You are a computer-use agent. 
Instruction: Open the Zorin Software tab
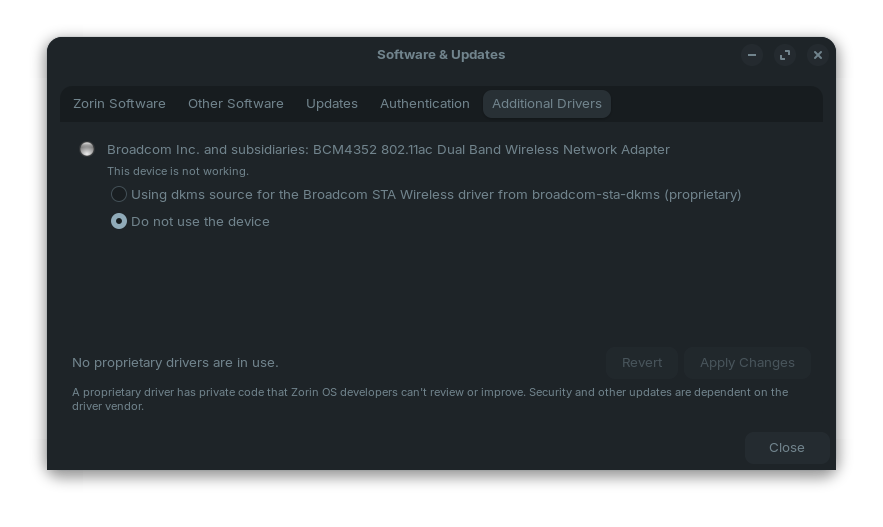point(119,104)
